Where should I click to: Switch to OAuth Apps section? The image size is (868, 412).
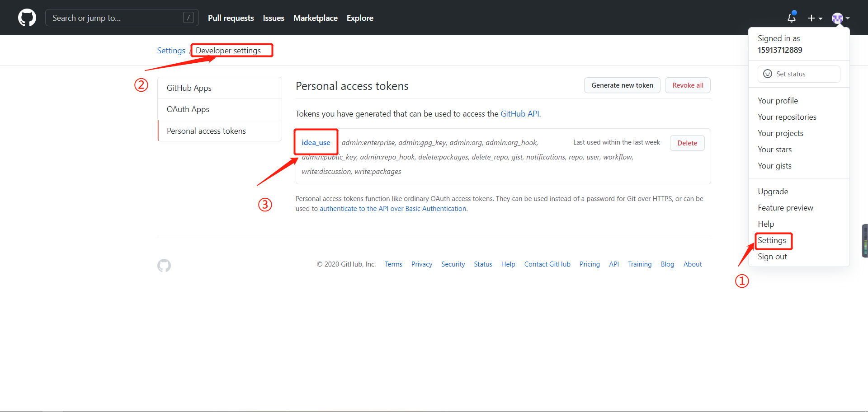point(188,109)
